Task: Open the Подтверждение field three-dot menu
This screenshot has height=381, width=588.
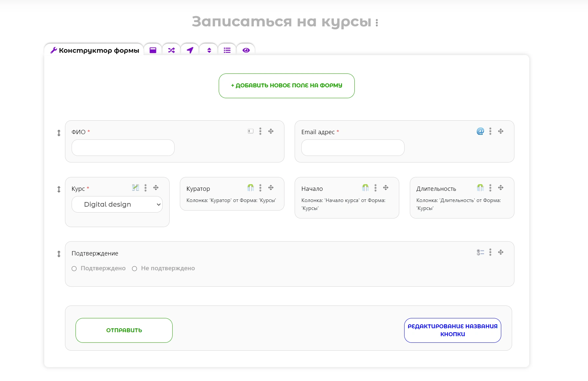Action: [490, 252]
